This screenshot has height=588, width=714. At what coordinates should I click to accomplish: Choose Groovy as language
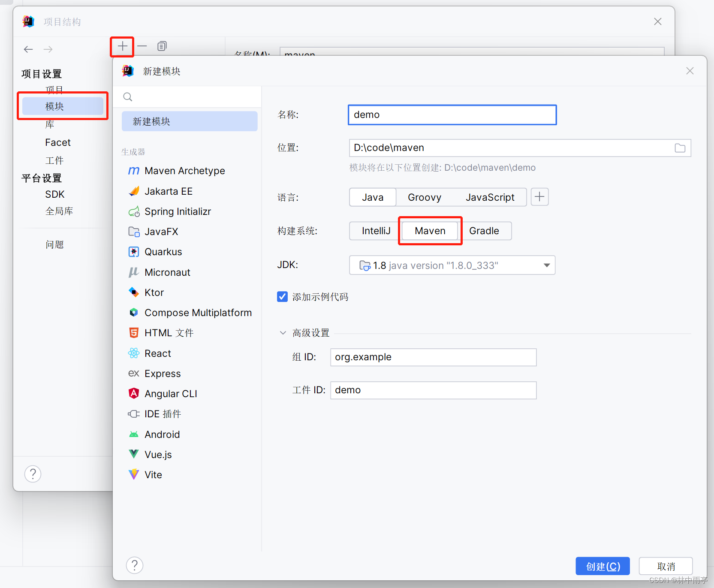click(x=425, y=197)
